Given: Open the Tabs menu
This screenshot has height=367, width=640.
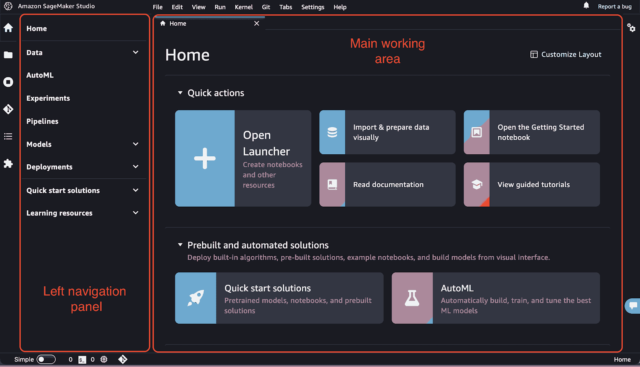Looking at the screenshot, I should (286, 7).
